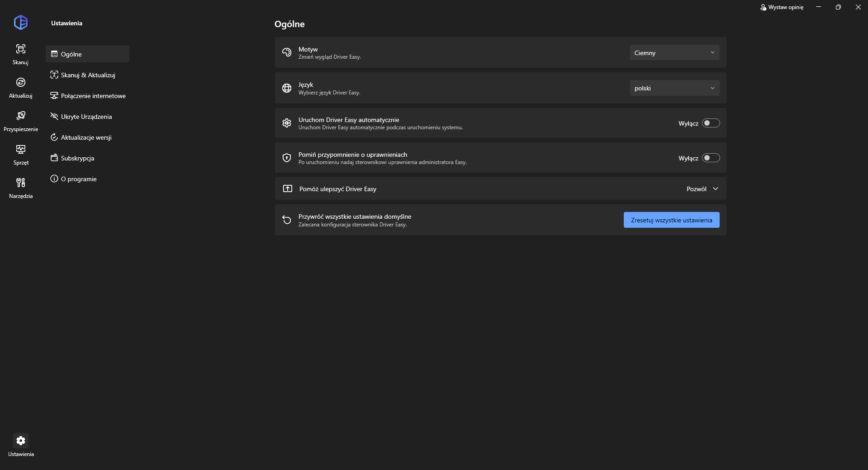The width and height of the screenshot is (868, 470).
Task: Toggle Uruchom Driver Easy automatycznie switch
Action: click(711, 123)
